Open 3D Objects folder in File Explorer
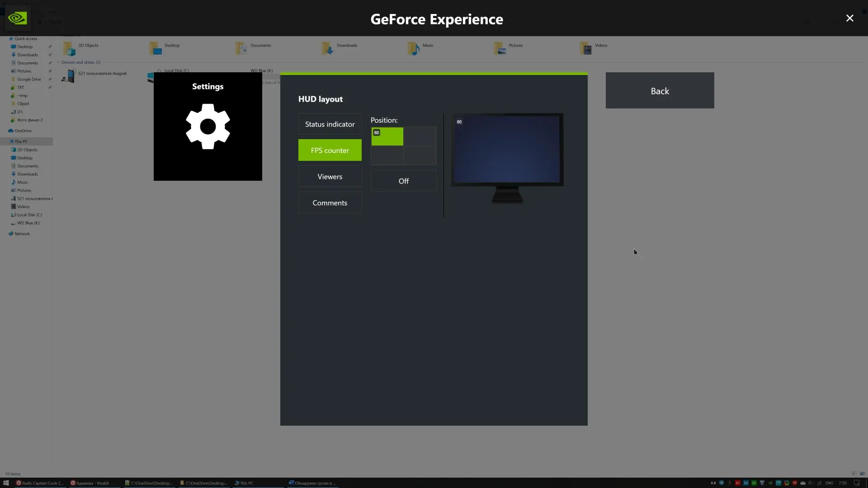Image resolution: width=868 pixels, height=488 pixels. point(81,48)
